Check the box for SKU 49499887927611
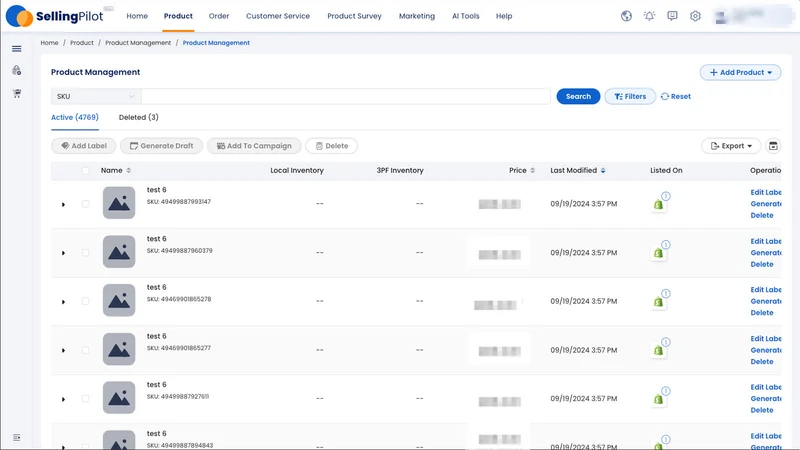This screenshot has width=800, height=450. (85, 398)
